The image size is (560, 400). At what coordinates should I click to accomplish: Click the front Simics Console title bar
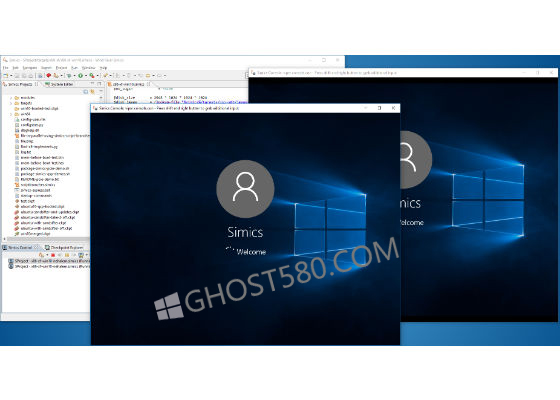tap(229, 108)
